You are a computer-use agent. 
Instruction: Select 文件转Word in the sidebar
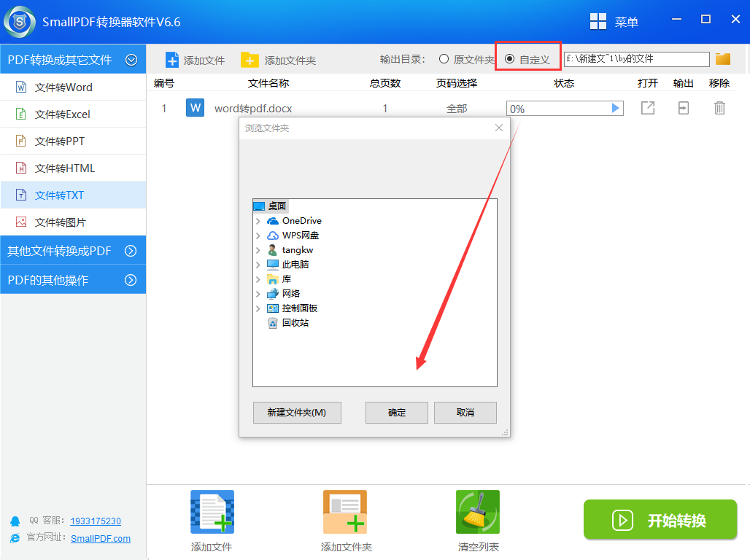(x=73, y=87)
